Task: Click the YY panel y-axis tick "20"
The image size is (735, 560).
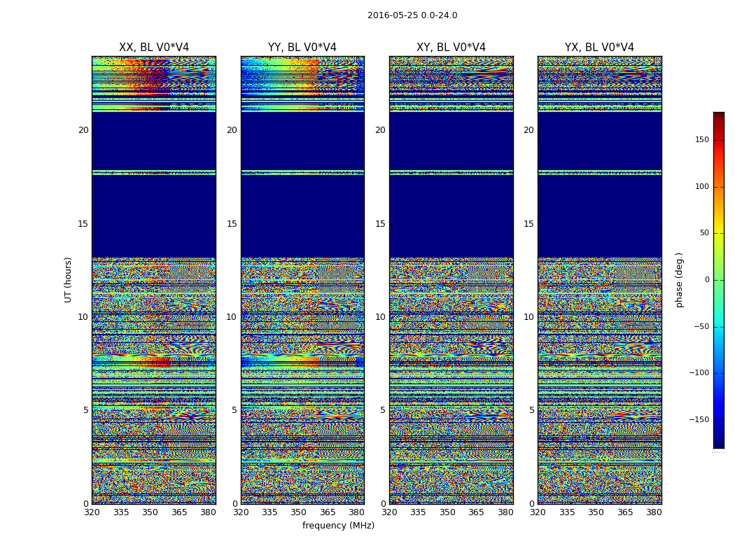Action: click(x=232, y=131)
